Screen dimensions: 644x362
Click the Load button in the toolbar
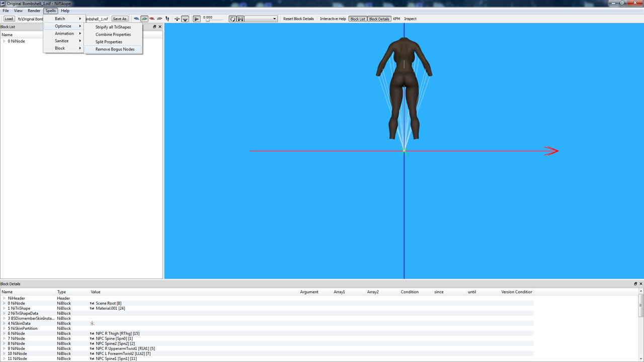pyautogui.click(x=9, y=19)
